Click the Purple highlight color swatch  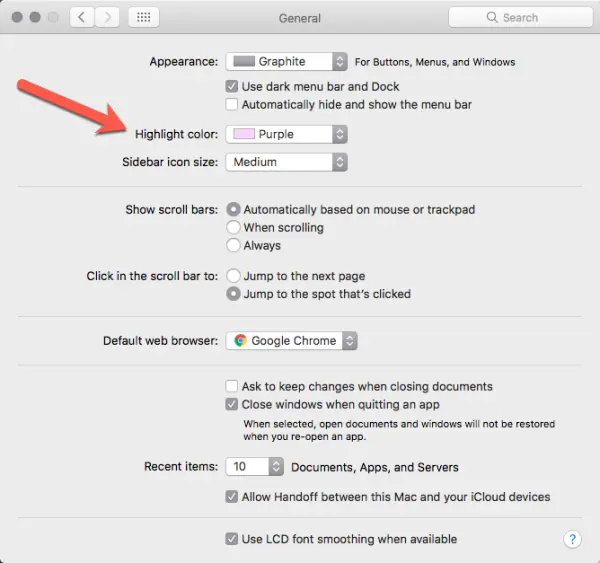click(x=244, y=134)
